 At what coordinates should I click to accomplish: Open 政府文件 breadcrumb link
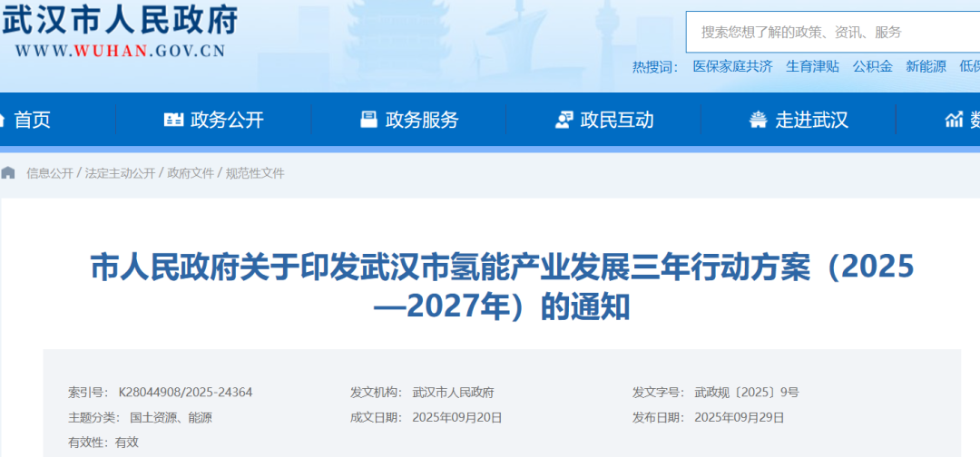(191, 173)
